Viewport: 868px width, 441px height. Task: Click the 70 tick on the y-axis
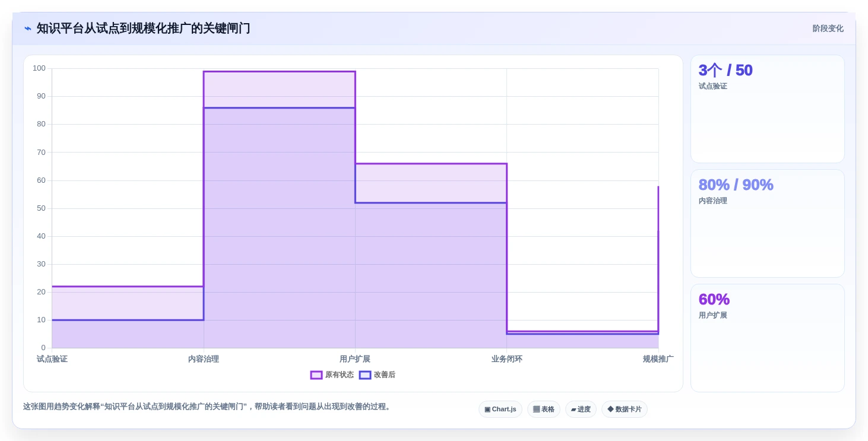coord(41,152)
